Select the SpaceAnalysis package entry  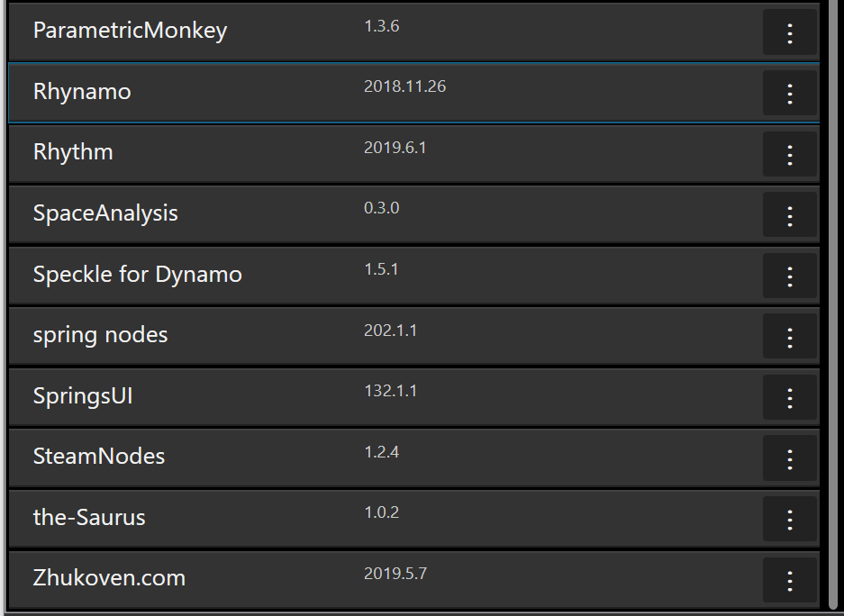105,214
